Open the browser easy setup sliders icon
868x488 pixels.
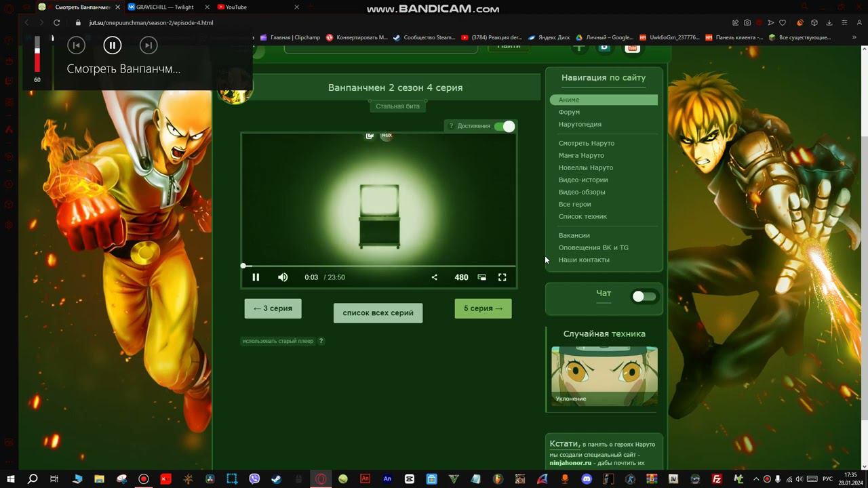[844, 22]
